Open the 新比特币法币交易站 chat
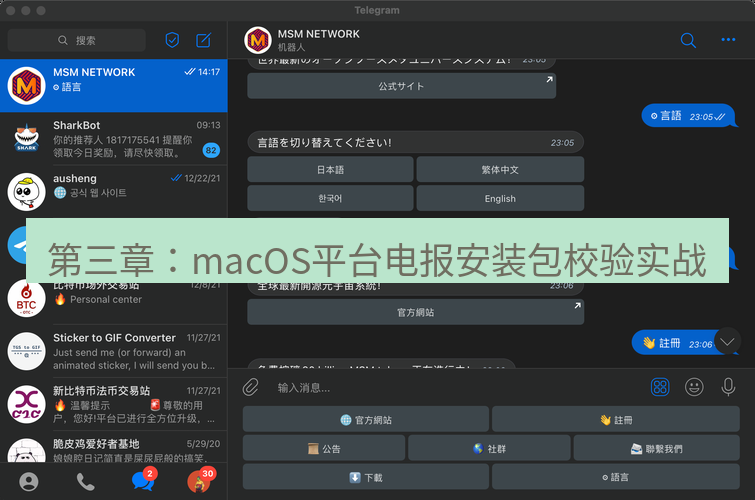The width and height of the screenshot is (755, 500). pyautogui.click(x=114, y=404)
